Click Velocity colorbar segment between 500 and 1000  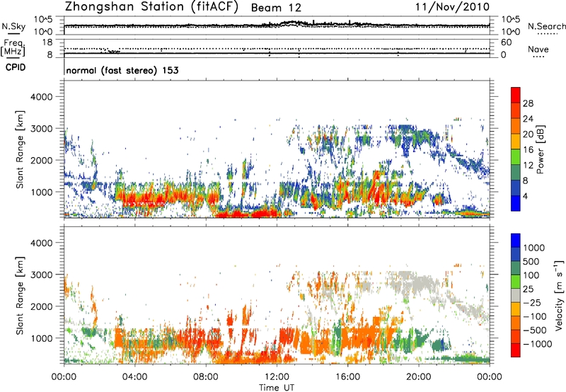[x=516, y=255]
